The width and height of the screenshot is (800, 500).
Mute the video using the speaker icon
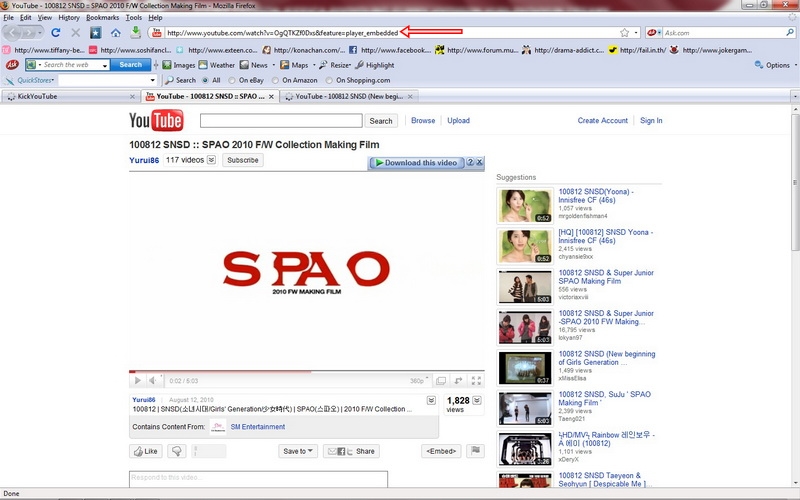(x=153, y=381)
